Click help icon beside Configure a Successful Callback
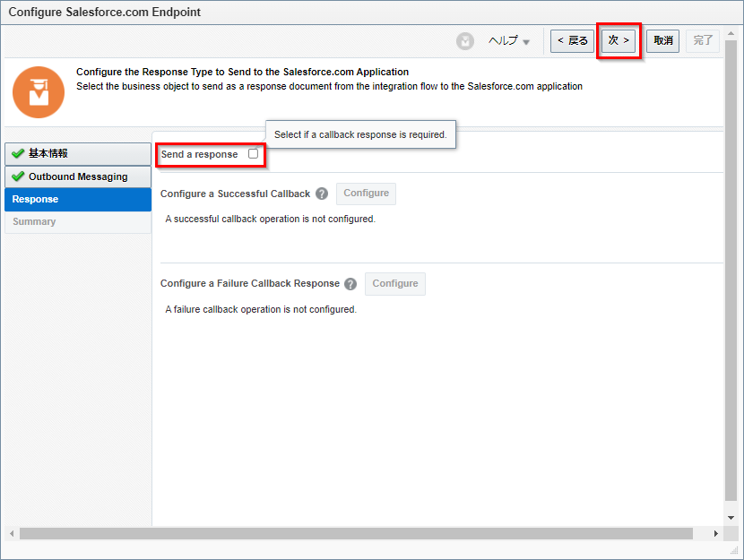 point(322,194)
